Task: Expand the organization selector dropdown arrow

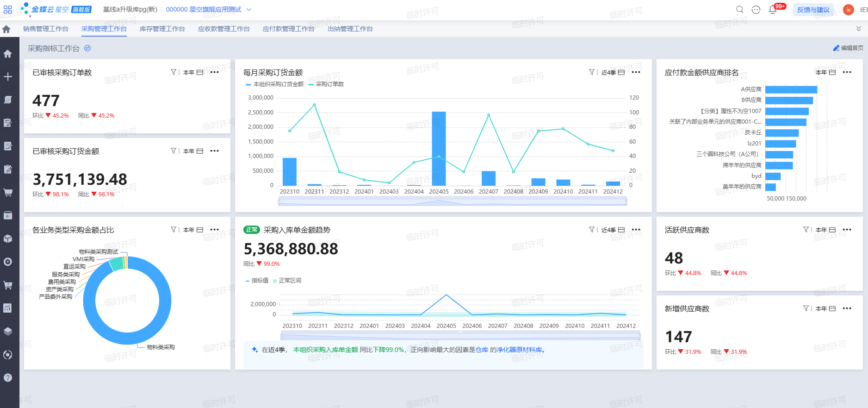Action: (x=249, y=9)
